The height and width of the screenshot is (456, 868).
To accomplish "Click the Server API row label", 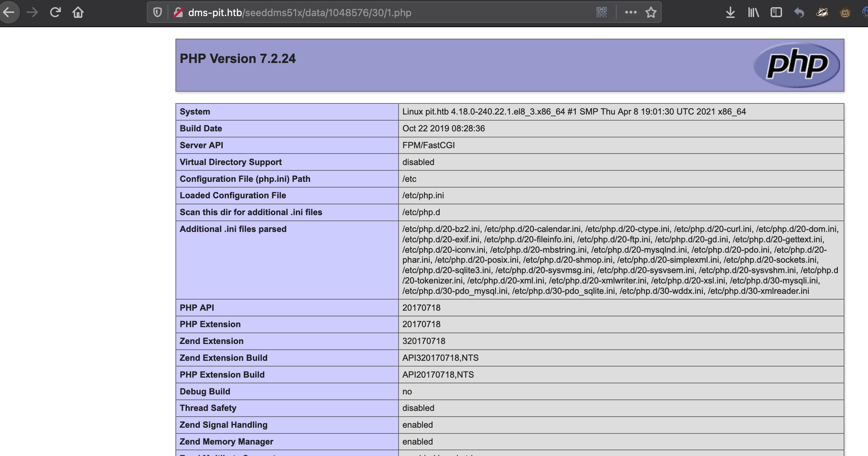I will (x=201, y=145).
